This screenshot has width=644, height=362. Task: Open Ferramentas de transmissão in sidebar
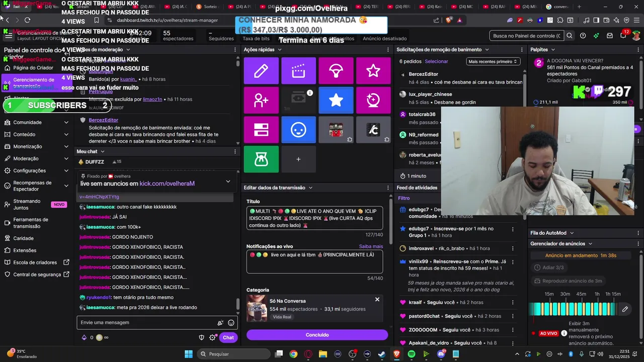click(x=31, y=223)
